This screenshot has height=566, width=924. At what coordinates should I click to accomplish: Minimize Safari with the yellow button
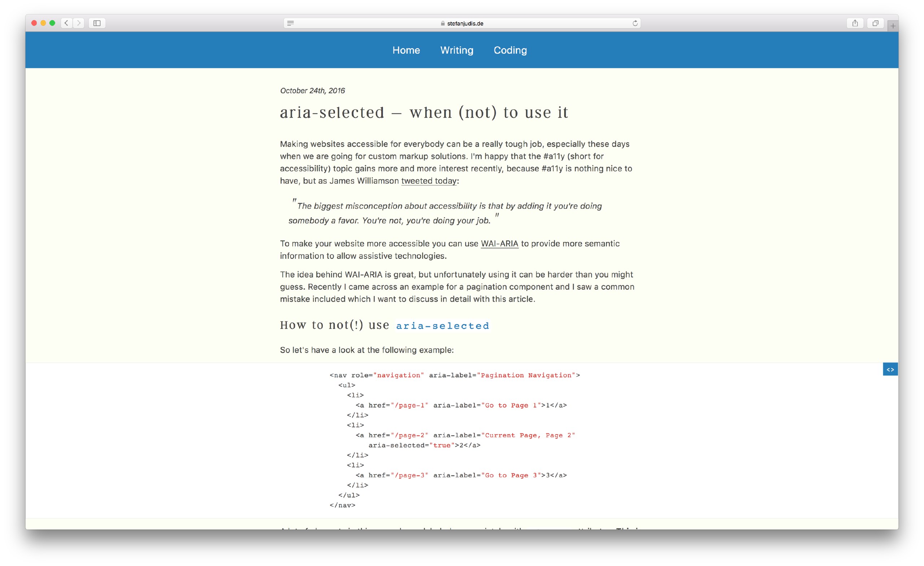[x=43, y=23]
